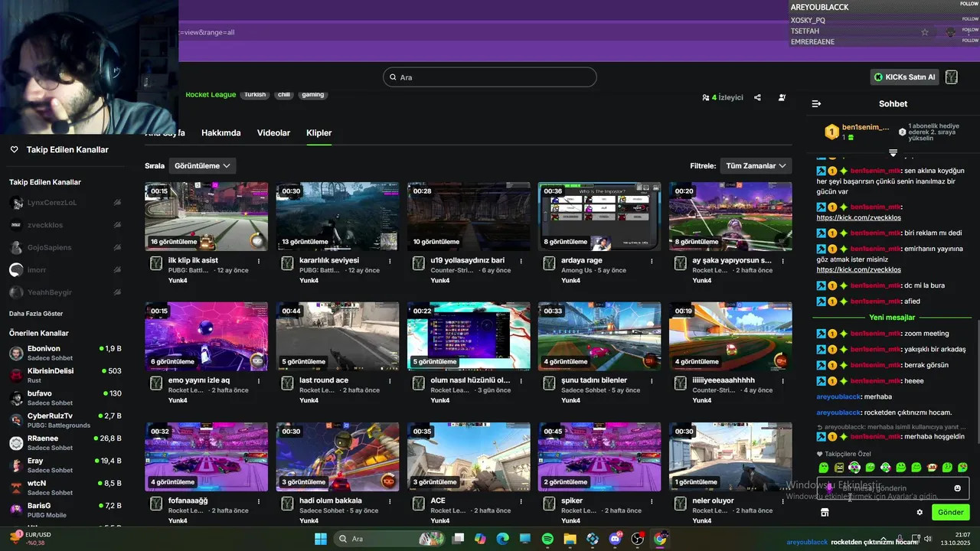Open kick.com/zveckklos link below 'göz atmak ister misiniz'

coord(858,269)
